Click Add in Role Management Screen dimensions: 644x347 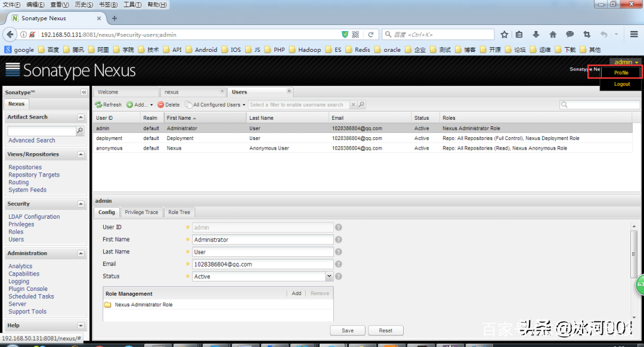[x=296, y=293]
